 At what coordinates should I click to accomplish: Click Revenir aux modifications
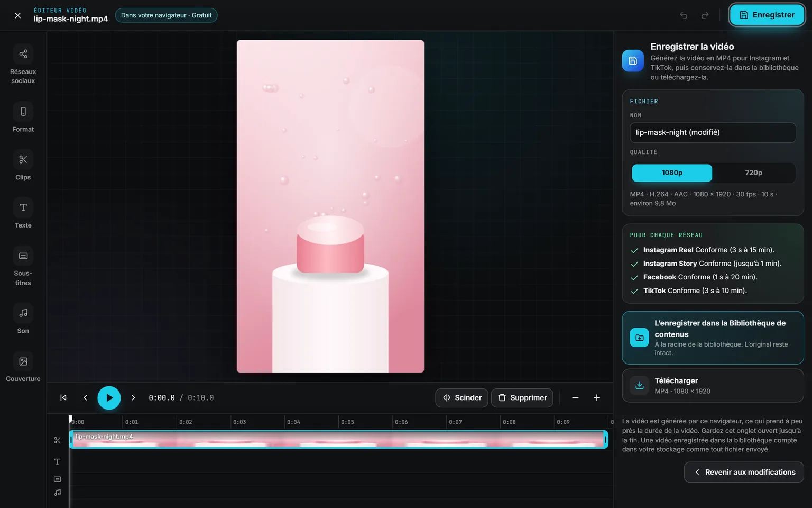pos(744,473)
